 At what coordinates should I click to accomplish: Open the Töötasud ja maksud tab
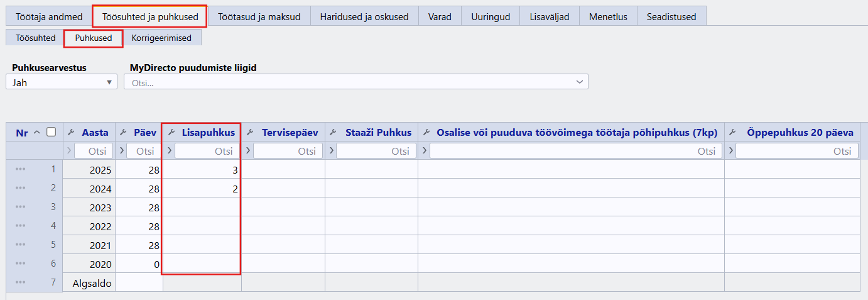point(259,16)
